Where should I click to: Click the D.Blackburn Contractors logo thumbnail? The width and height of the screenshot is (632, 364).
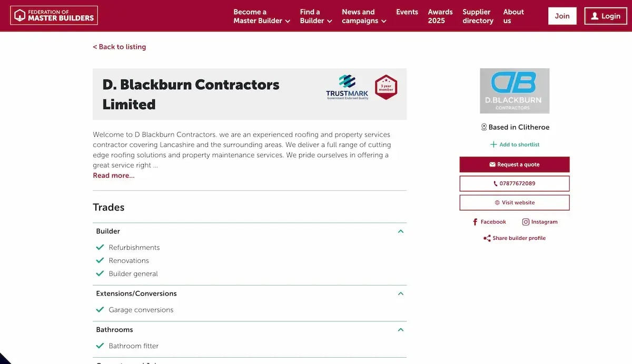[x=514, y=90]
